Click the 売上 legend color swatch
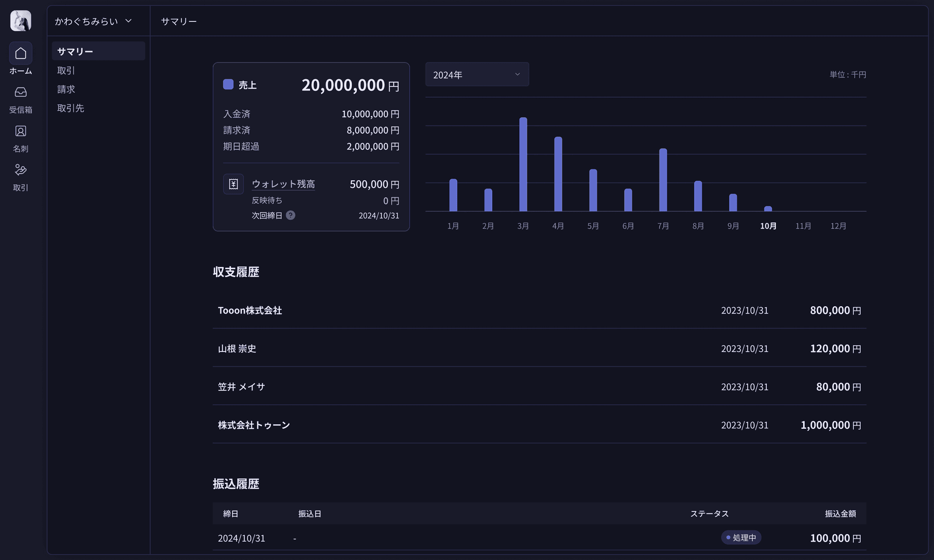The height and width of the screenshot is (560, 934). (228, 85)
